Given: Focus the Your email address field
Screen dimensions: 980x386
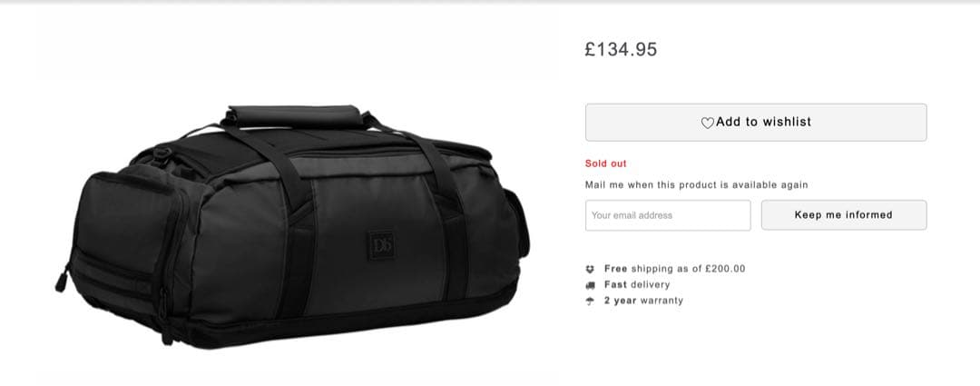Looking at the screenshot, I should (668, 215).
